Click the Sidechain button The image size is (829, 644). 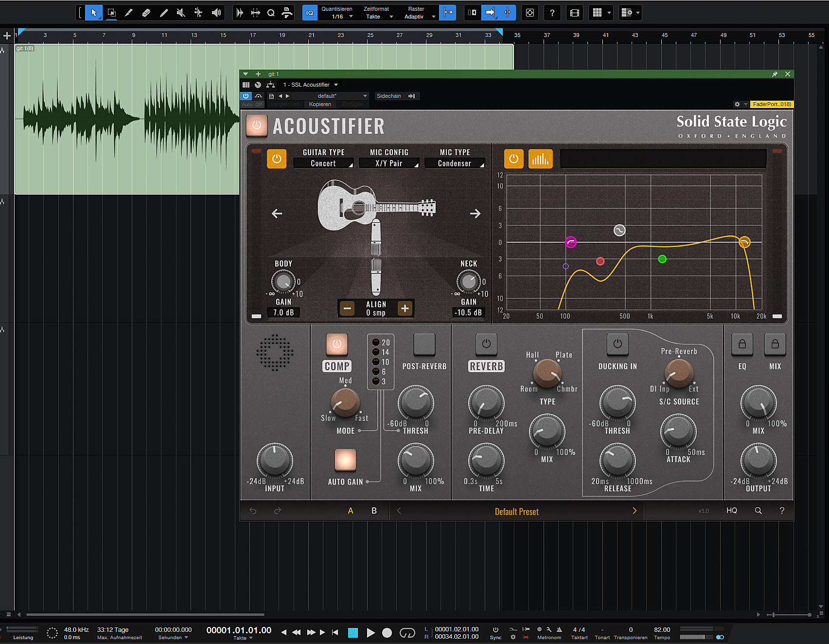389,96
